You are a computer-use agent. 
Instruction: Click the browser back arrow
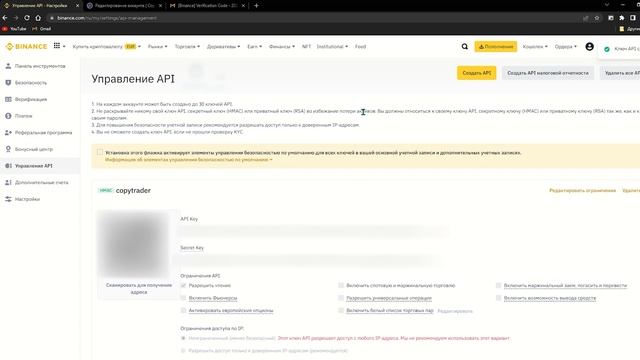5,18
